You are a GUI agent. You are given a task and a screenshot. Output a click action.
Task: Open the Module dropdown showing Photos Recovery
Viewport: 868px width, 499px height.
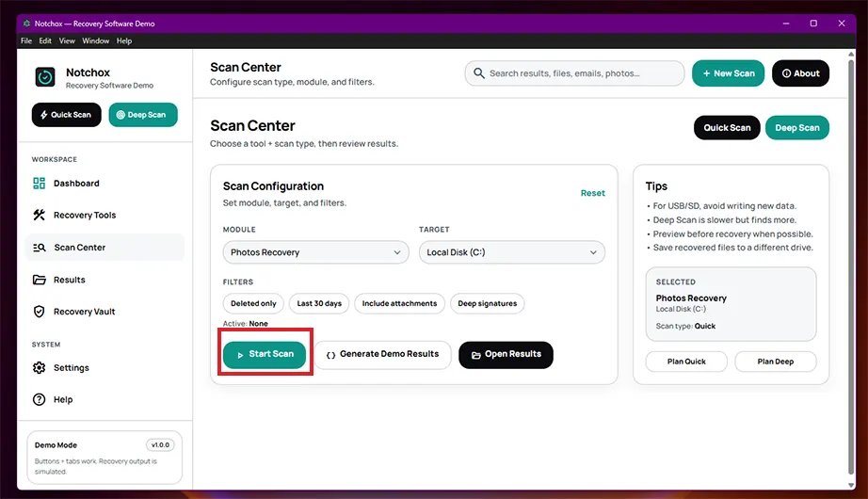click(x=316, y=252)
